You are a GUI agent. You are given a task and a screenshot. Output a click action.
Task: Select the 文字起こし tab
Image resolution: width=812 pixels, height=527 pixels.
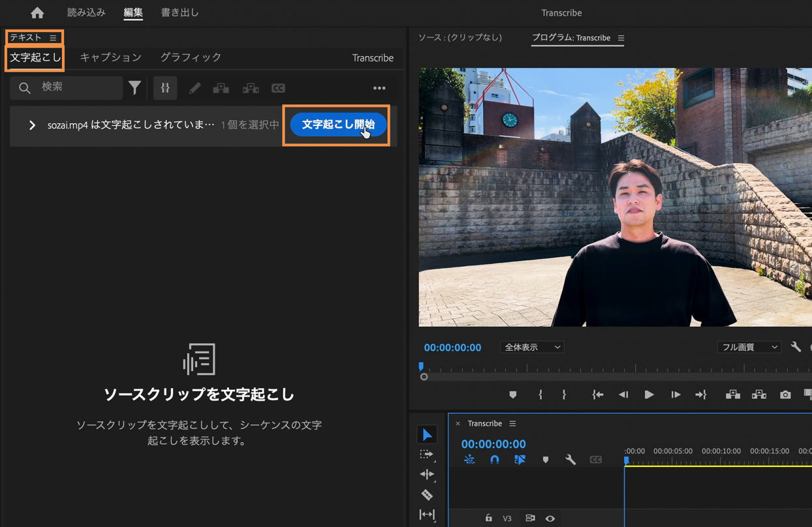point(35,57)
